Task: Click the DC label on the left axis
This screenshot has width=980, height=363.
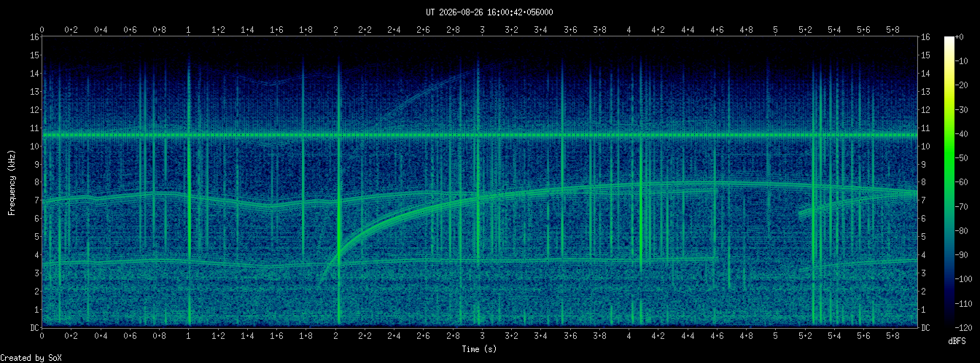Action: pos(34,328)
